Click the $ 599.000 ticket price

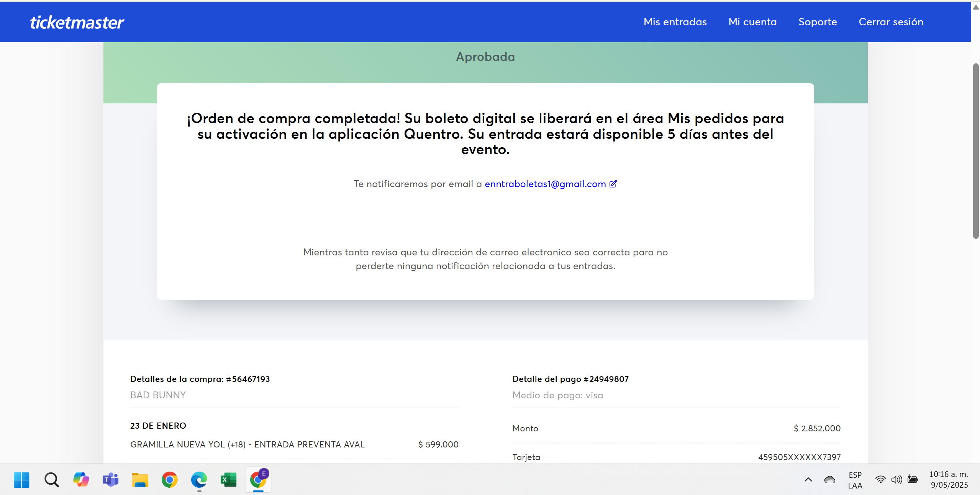pyautogui.click(x=438, y=444)
